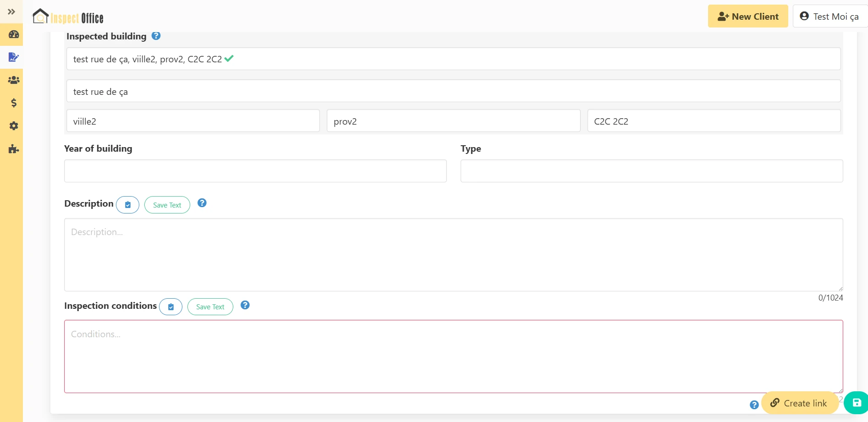Open the settings gear icon in sidebar
Image resolution: width=868 pixels, height=422 pixels.
point(14,126)
